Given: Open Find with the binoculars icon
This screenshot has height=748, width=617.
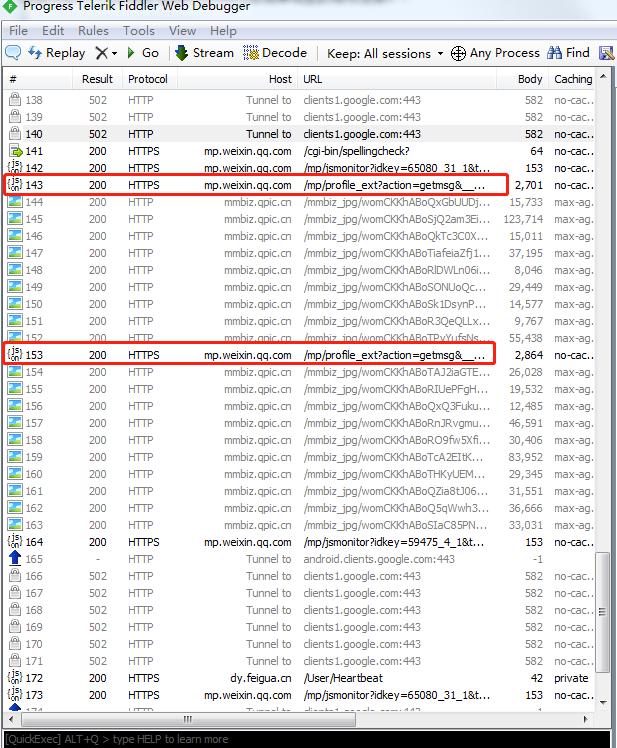Looking at the screenshot, I should click(x=568, y=53).
